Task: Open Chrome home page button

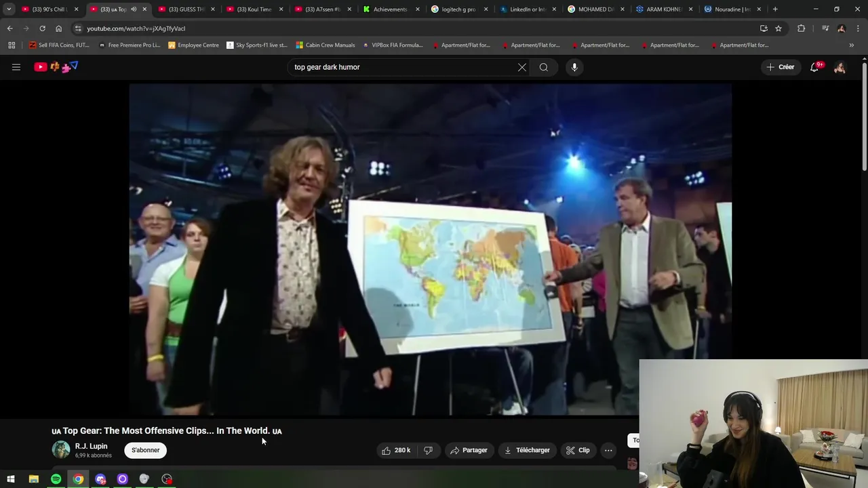Action: (x=58, y=28)
